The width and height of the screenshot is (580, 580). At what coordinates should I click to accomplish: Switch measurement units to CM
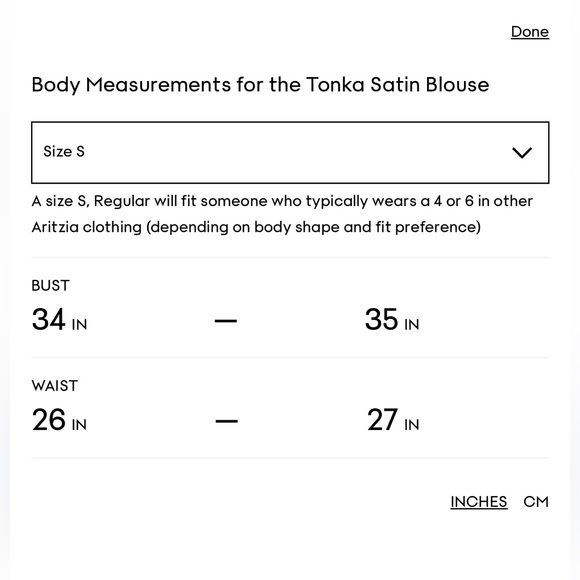[536, 502]
